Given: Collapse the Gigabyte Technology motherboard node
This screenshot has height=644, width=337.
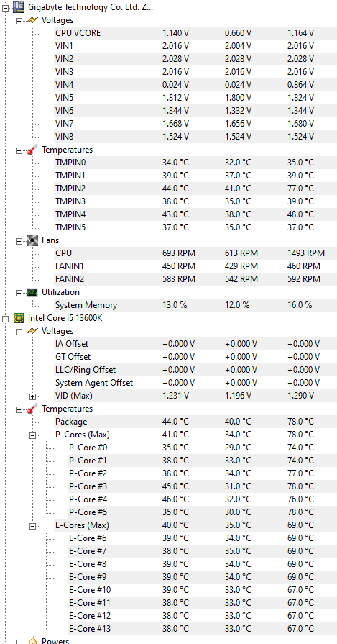Looking at the screenshot, I should click(6, 8).
